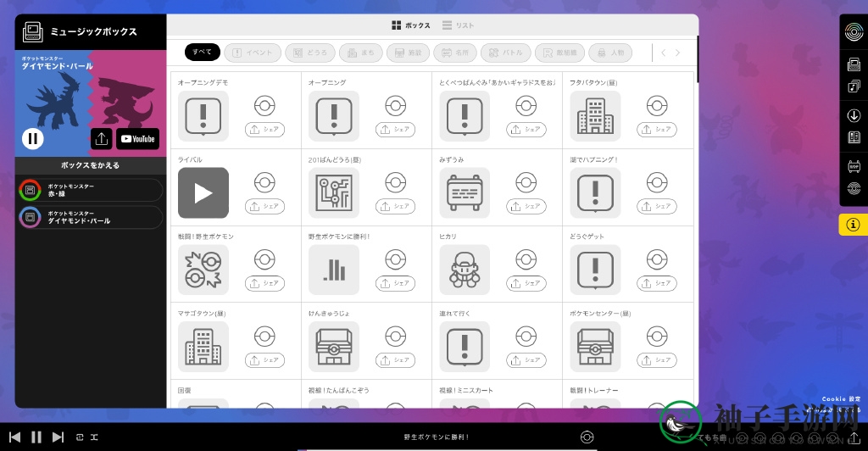Click the calendar-like icon in right sidebar
Image resolution: width=868 pixels, height=451 pixels.
854,166
